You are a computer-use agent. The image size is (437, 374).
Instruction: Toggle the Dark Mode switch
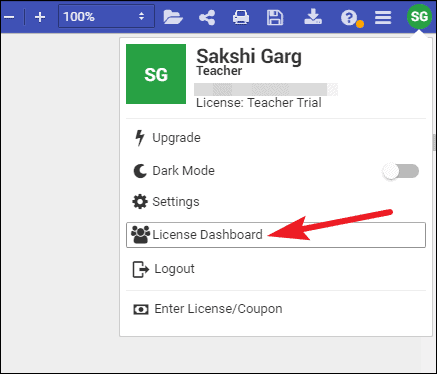[400, 171]
